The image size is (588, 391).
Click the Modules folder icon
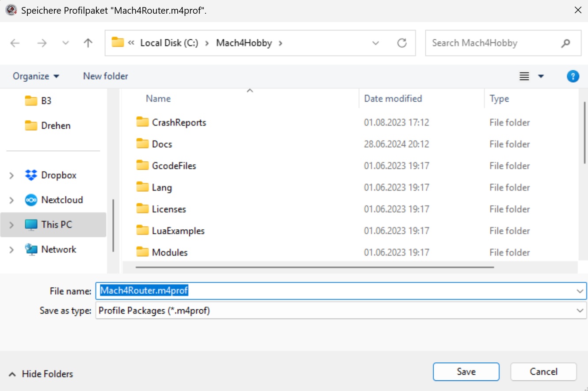coord(142,252)
